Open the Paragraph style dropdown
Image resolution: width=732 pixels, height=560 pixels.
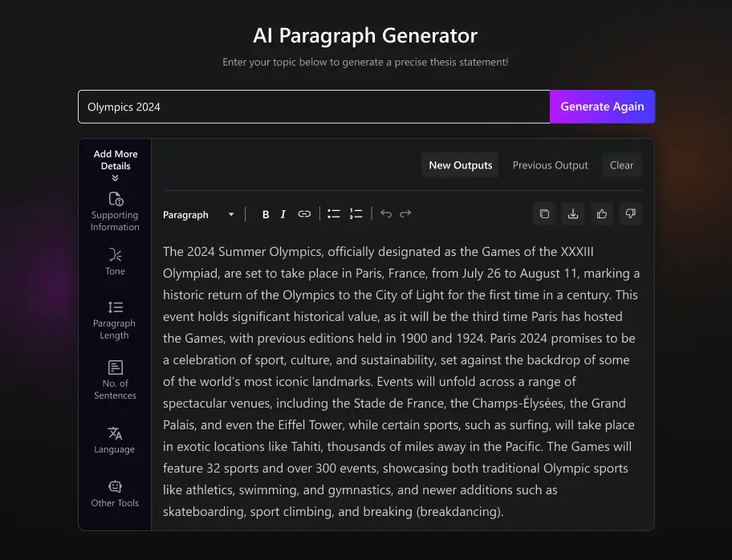point(198,215)
